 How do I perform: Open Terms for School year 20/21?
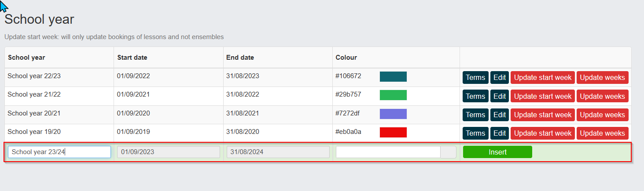[475, 115]
